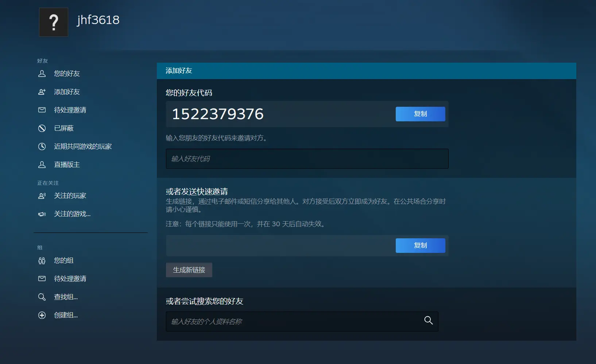Open the 已屏蔽 blocked list
This screenshot has width=596, height=364.
[64, 128]
